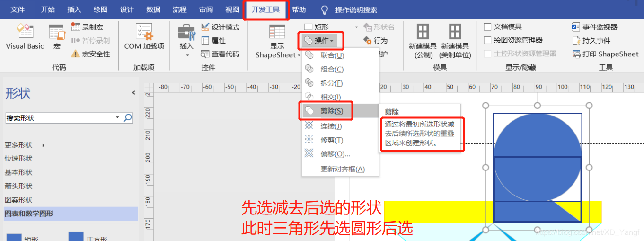This screenshot has width=644, height=241.
Task: Click the search magnifier in 形状 panel
Action: coord(128,118)
